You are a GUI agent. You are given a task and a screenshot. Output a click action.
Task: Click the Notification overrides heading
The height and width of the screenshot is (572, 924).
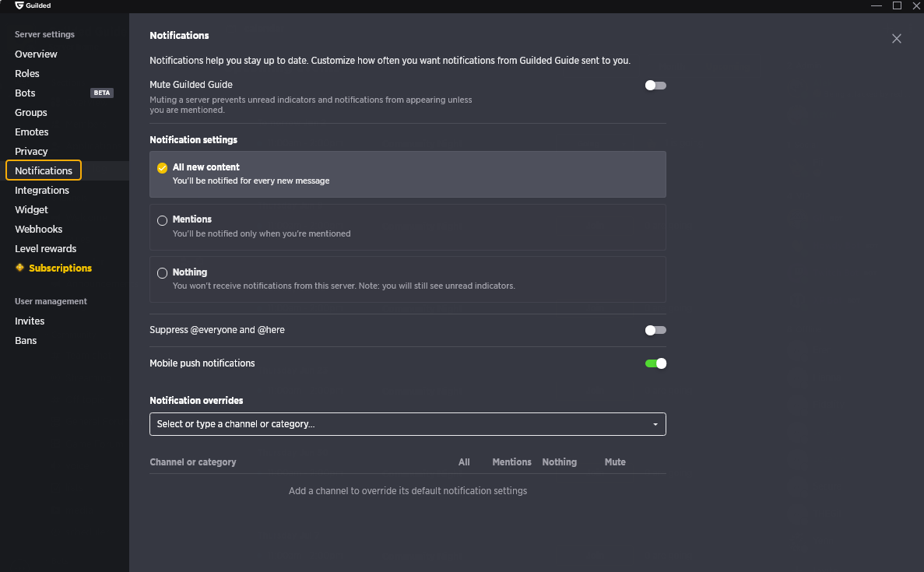pos(196,401)
